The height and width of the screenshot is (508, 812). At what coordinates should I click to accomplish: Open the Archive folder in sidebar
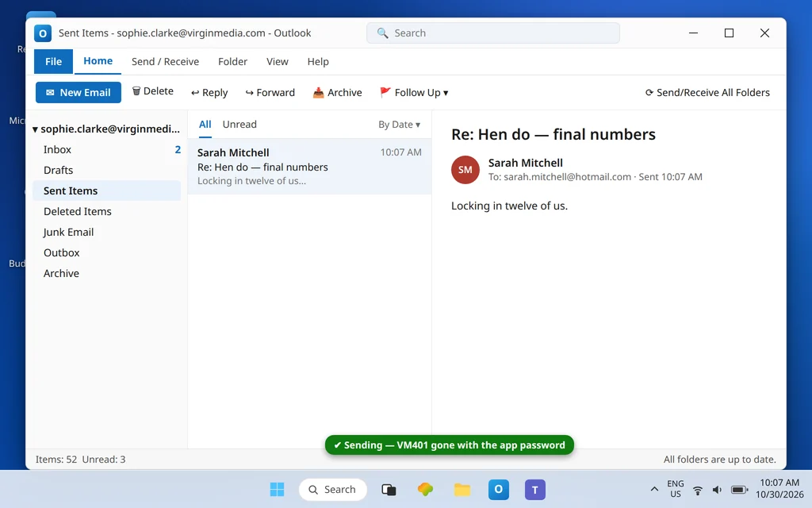tap(107, 273)
